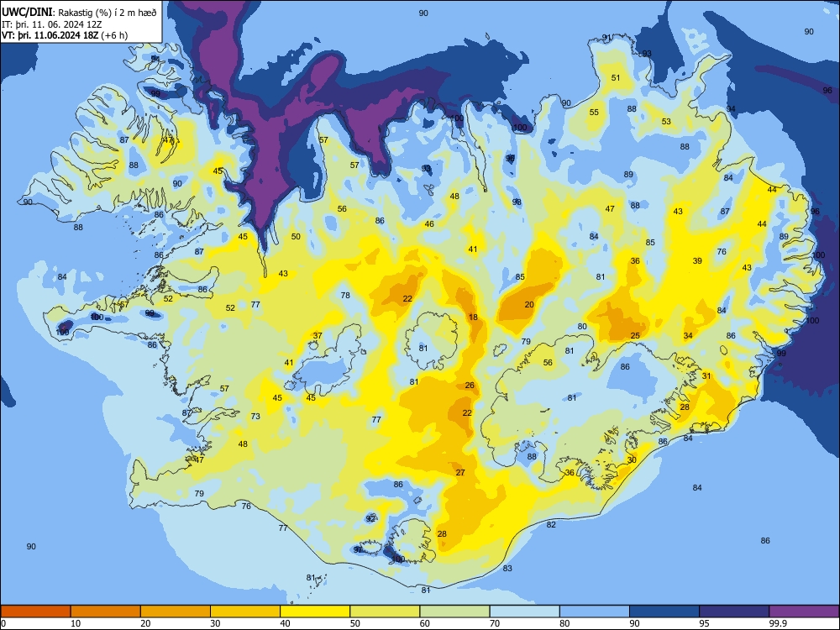Click the 'VT: þri. 11.06.2024 18Z (+6 h)' line
This screenshot has width=840, height=630.
point(65,35)
